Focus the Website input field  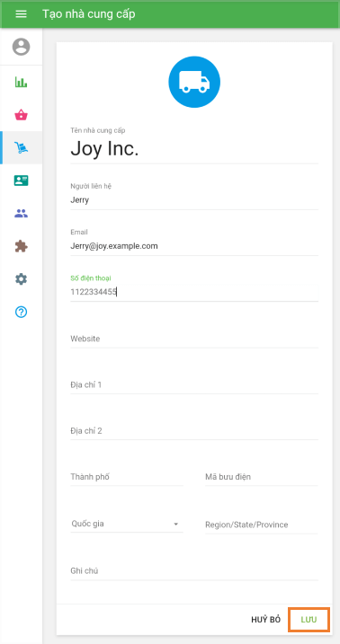coord(194,339)
